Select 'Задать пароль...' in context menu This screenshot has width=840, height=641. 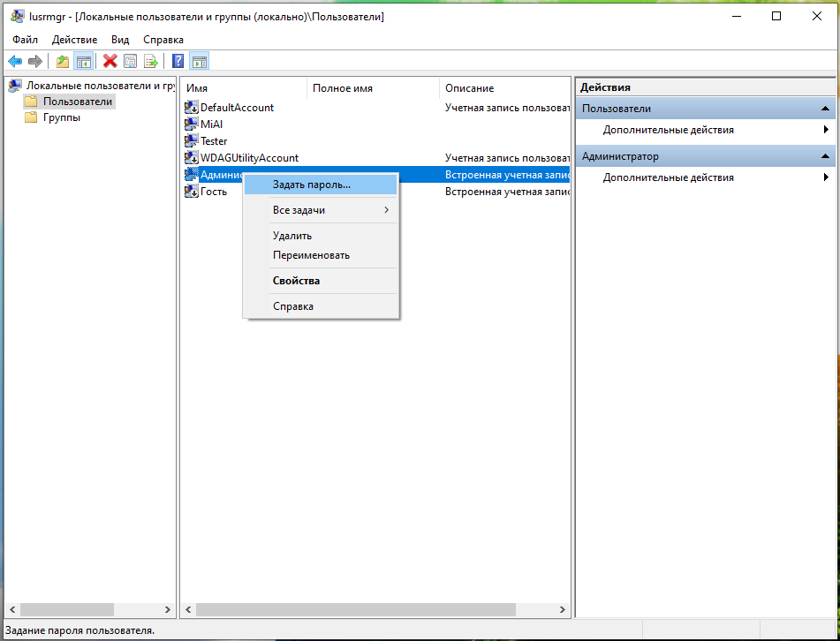click(311, 185)
